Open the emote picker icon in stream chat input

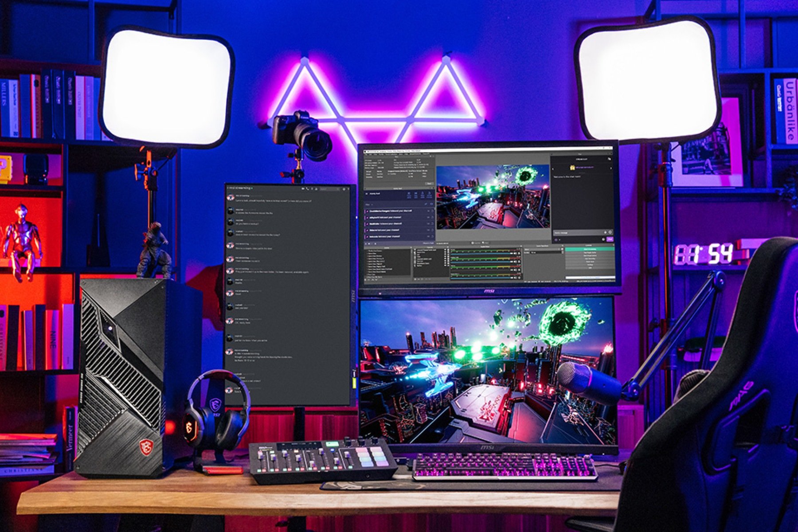coord(606,232)
